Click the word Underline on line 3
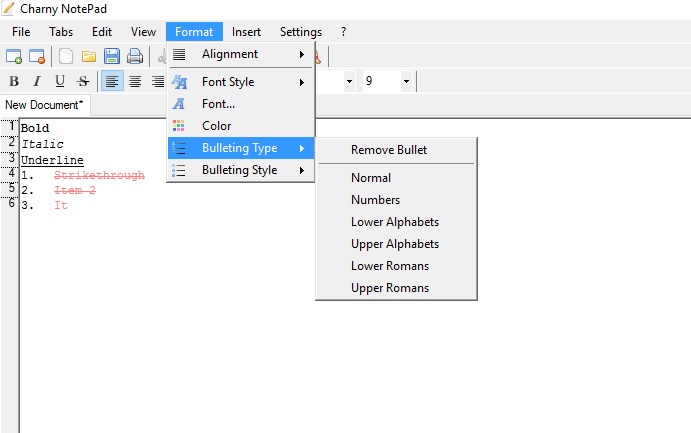 tap(52, 160)
